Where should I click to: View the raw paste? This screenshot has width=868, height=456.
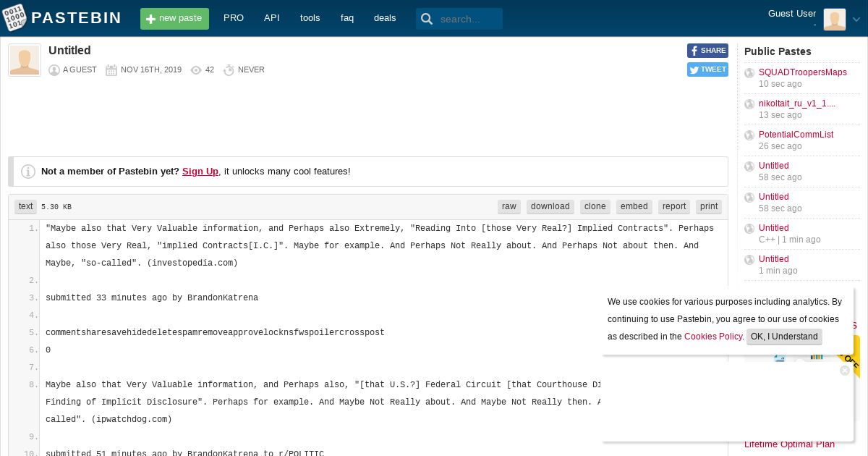[509, 207]
